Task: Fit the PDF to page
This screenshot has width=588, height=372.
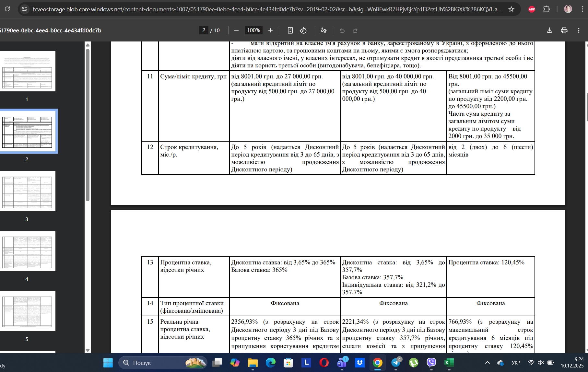Action: click(290, 30)
